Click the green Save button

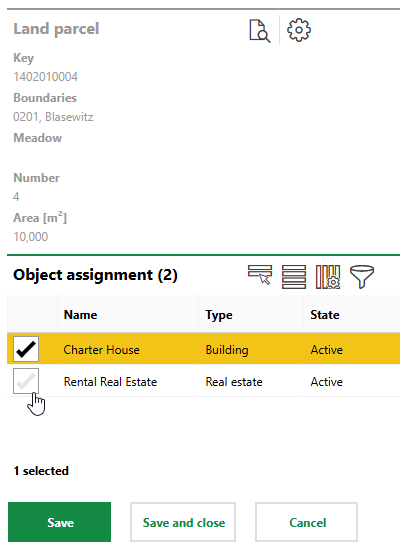pyautogui.click(x=59, y=522)
